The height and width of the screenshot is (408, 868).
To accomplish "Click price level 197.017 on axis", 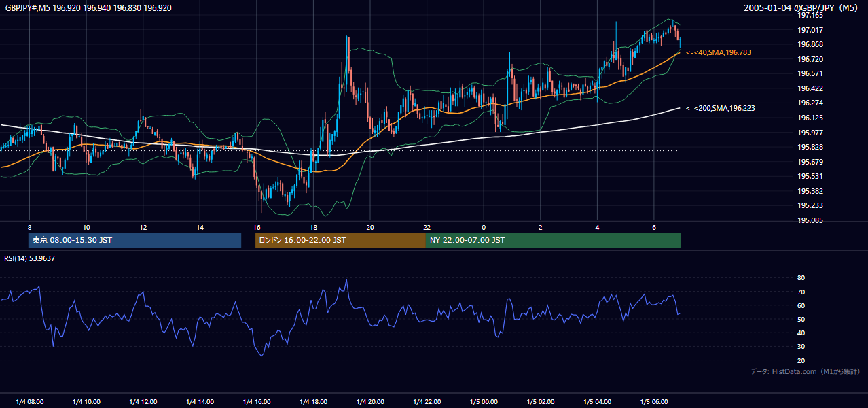I will click(x=810, y=30).
